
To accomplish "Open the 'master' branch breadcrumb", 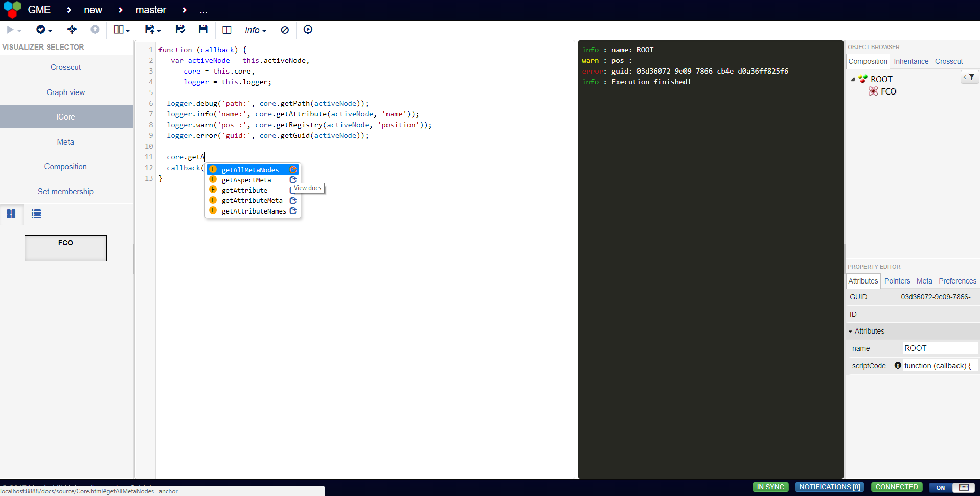I will coord(151,10).
